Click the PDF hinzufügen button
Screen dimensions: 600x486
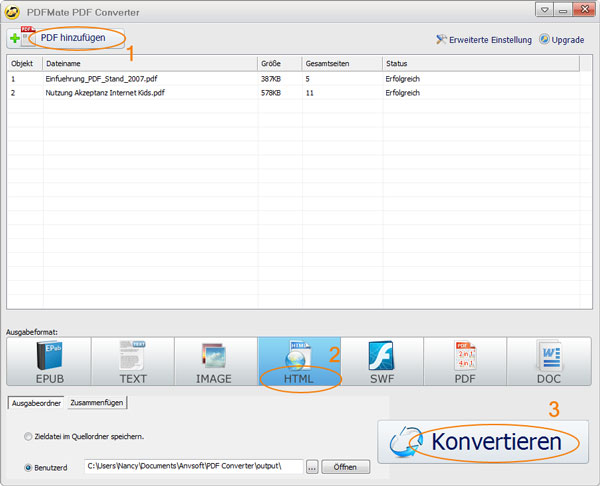tap(65, 38)
